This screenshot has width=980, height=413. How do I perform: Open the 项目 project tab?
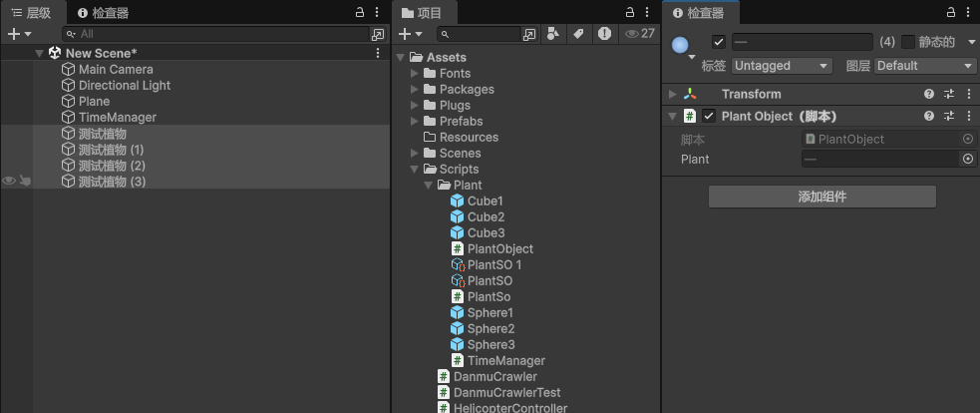pyautogui.click(x=422, y=13)
